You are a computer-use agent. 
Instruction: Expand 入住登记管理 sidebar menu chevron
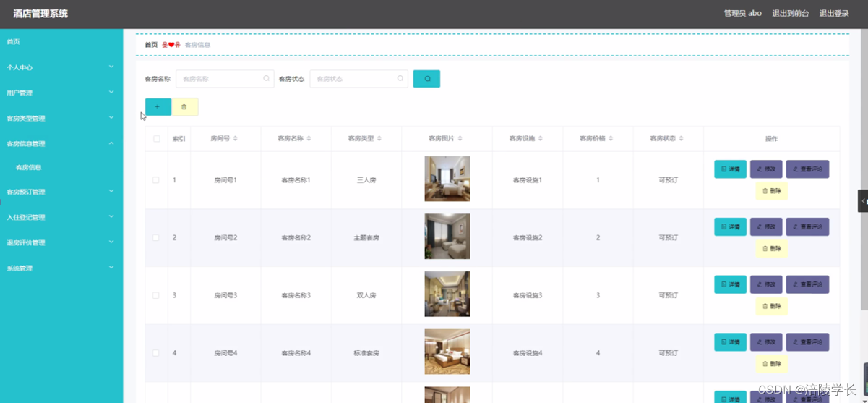(x=111, y=217)
